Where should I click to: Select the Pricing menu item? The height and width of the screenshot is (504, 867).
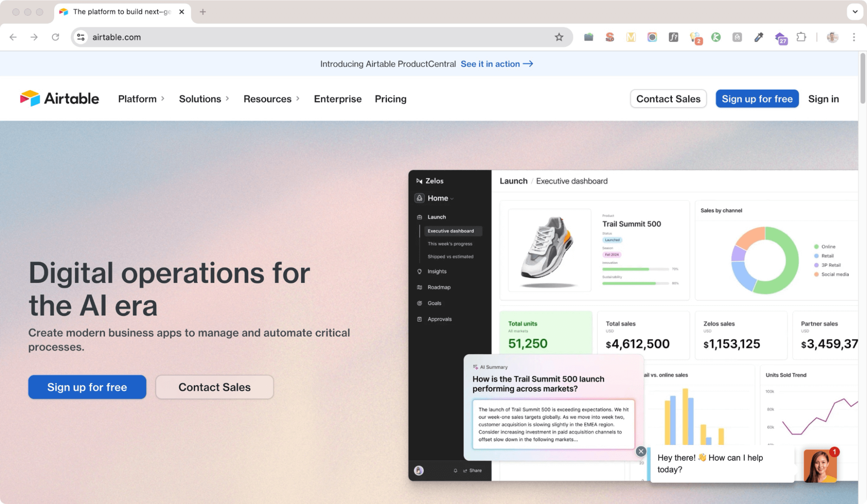[390, 98]
